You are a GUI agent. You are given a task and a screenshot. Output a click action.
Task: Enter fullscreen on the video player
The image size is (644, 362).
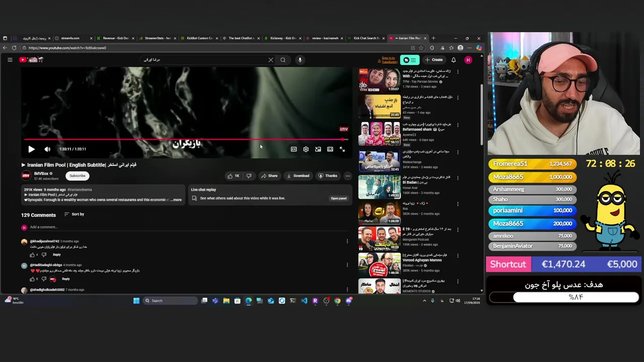click(x=342, y=149)
